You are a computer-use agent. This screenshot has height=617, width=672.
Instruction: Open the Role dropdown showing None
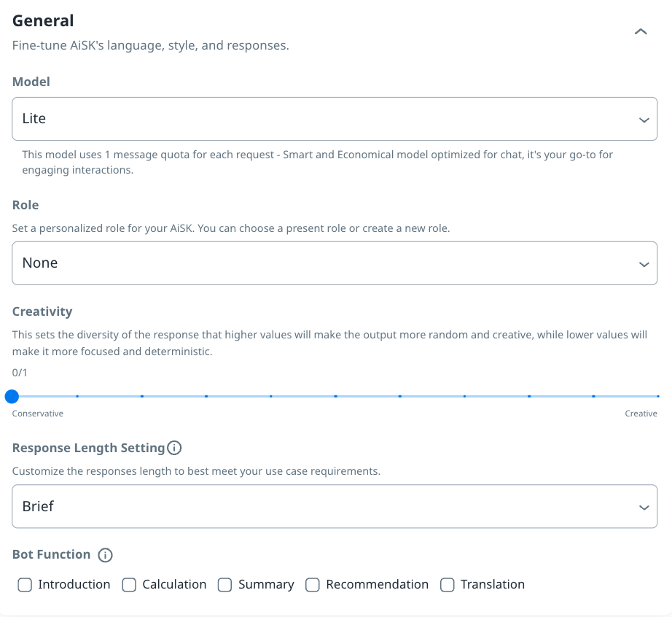[x=335, y=263]
